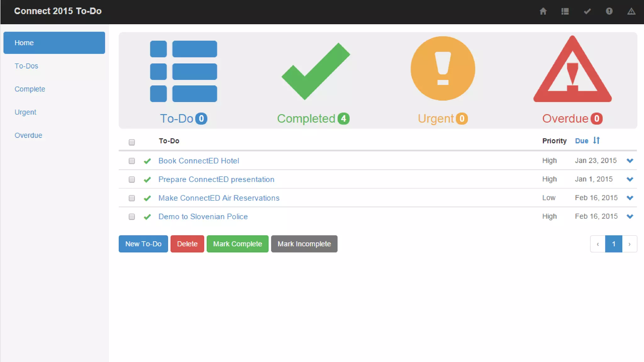This screenshot has width=644, height=362.
Task: Expand the Prepare ConnectED presentation row chevron
Action: [630, 179]
